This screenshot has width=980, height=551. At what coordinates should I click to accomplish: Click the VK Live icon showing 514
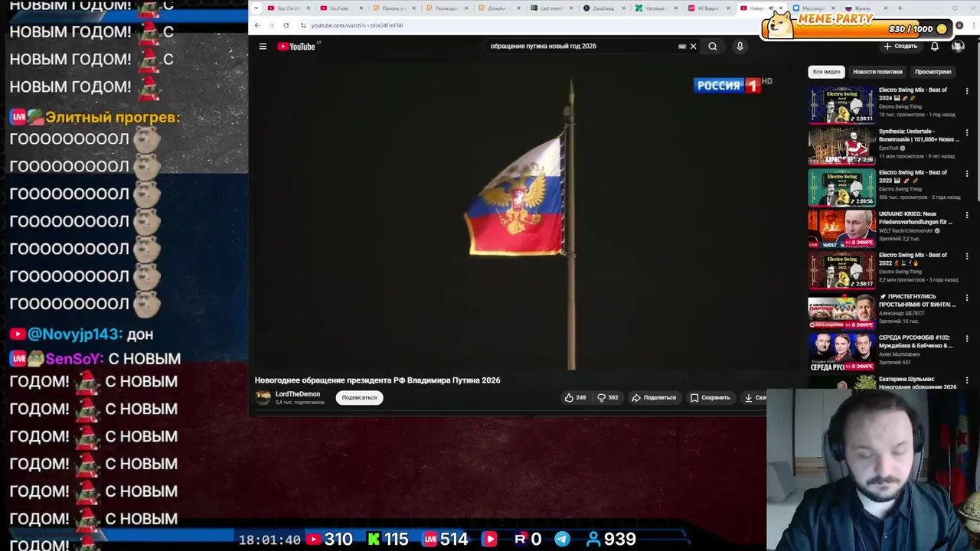[430, 540]
